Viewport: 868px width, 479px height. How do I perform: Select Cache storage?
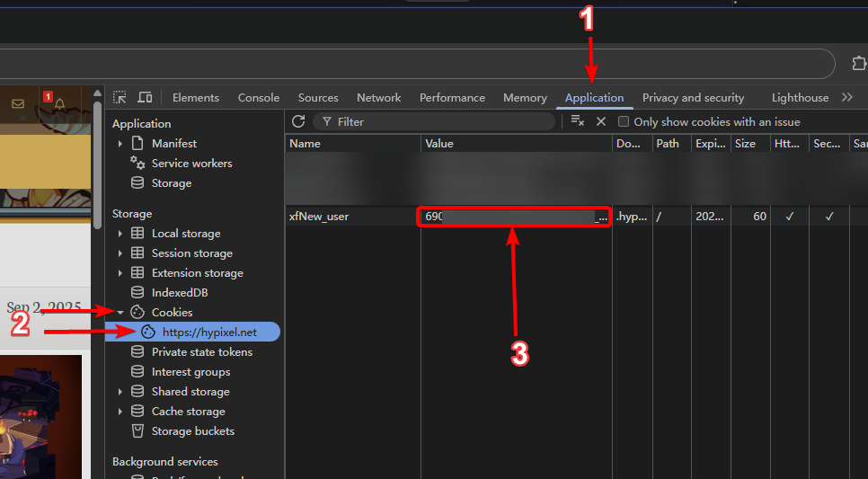coord(188,412)
